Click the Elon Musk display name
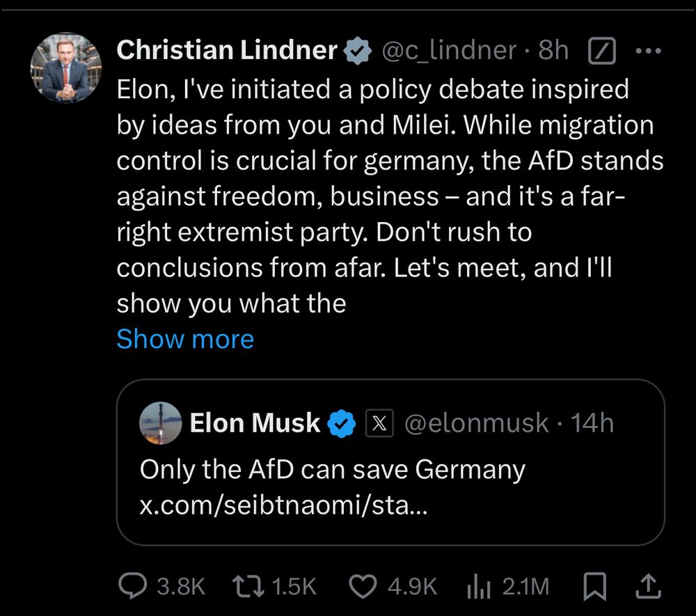The width and height of the screenshot is (696, 616). pyautogui.click(x=255, y=422)
